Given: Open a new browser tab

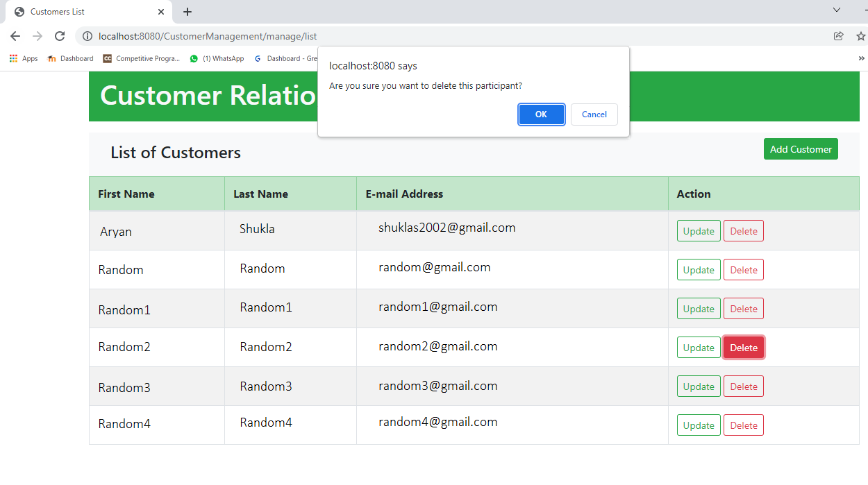Looking at the screenshot, I should coord(187,11).
